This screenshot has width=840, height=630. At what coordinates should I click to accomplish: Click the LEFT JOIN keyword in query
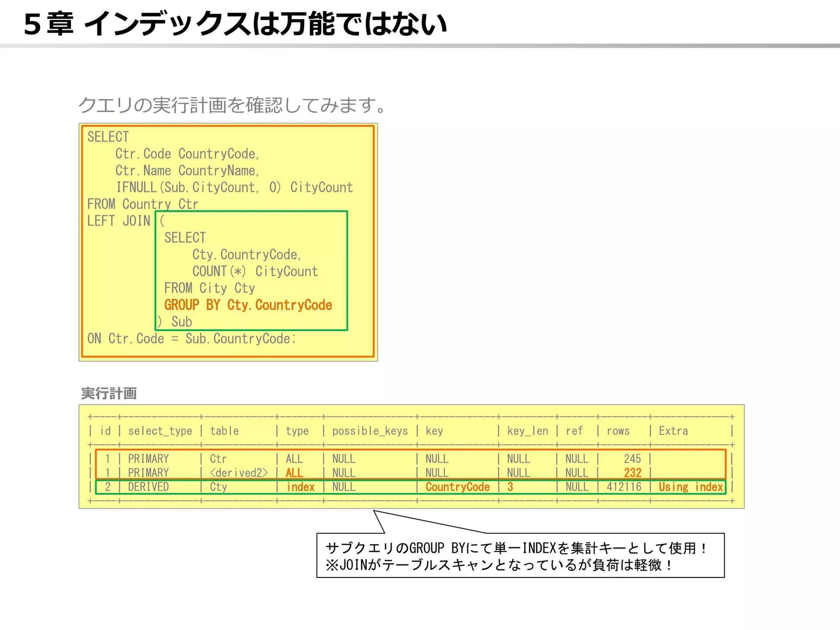(119, 221)
